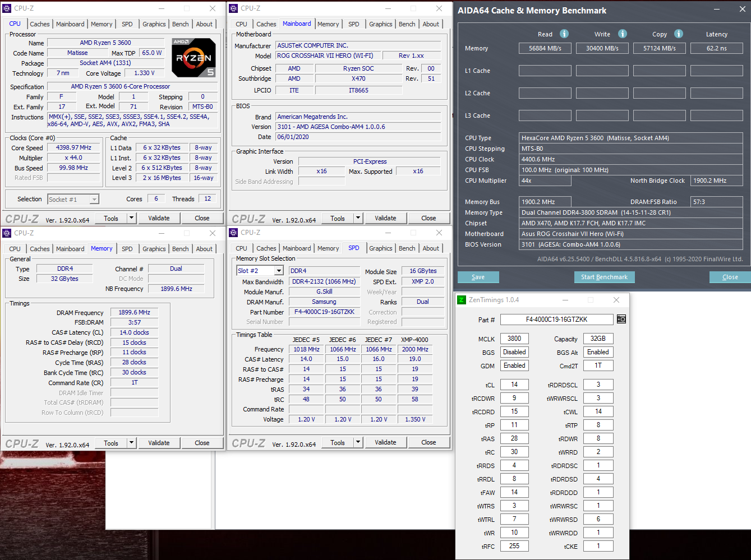Take a ZenTimings screenshot with camera icon
This screenshot has height=560, width=751.
(x=621, y=319)
